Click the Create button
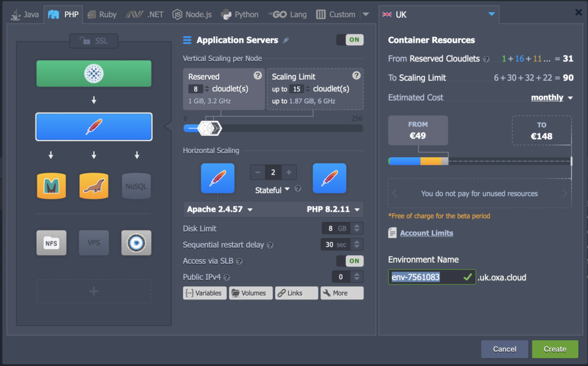The height and width of the screenshot is (366, 588). [x=555, y=349]
